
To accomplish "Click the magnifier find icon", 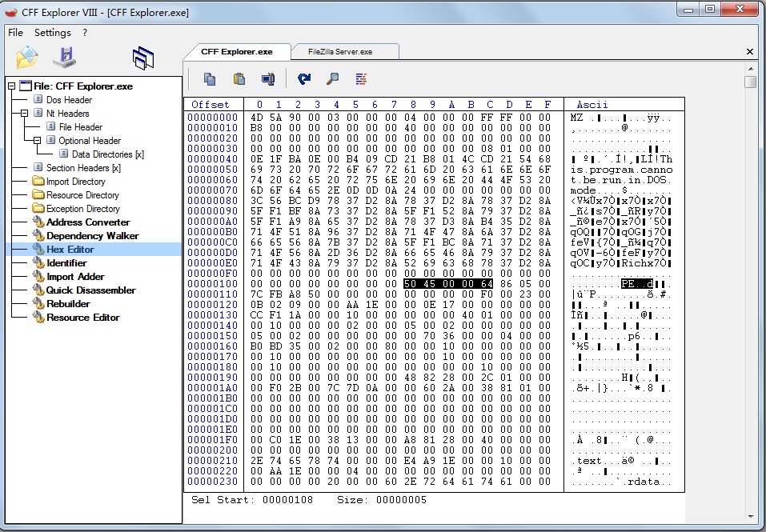I will [x=333, y=78].
